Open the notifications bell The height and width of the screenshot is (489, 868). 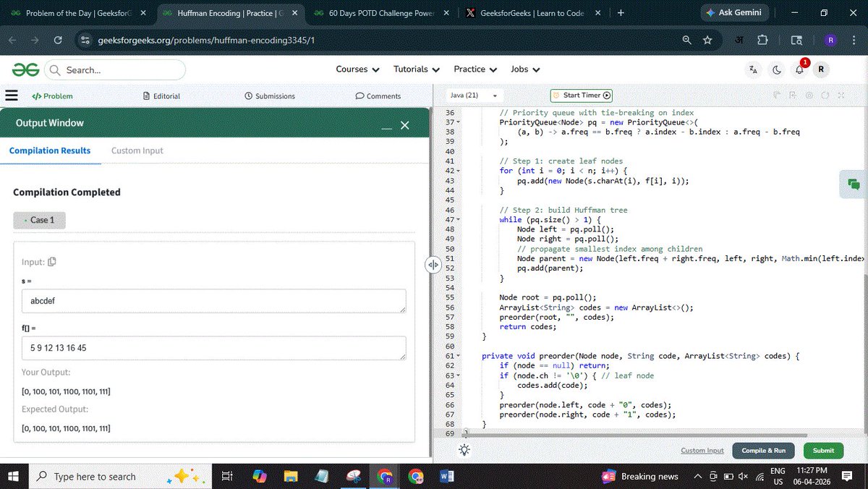point(799,69)
